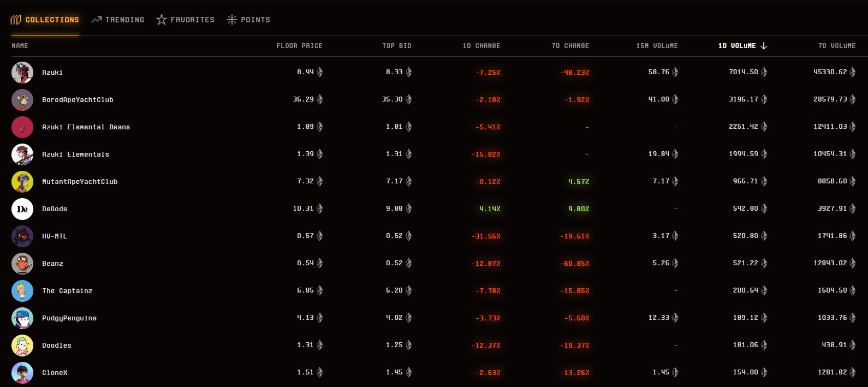This screenshot has width=868, height=387.
Task: Click Beanz 7D change -60.85%
Action: click(575, 264)
